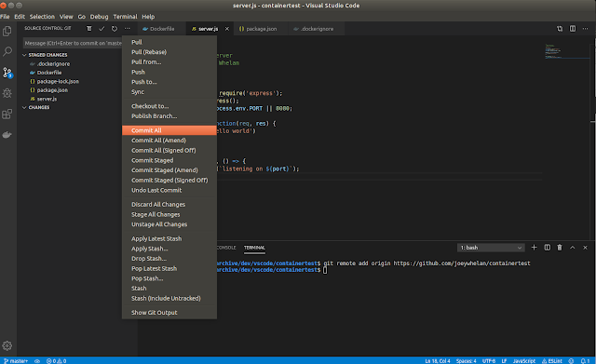Toggle split editor layout icon
596x364 pixels.
[573, 29]
